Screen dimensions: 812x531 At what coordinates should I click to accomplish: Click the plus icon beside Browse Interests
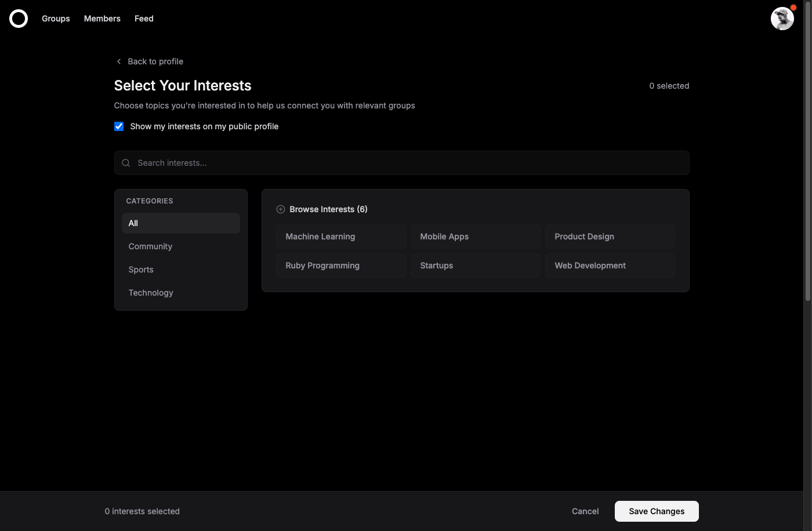coord(281,209)
